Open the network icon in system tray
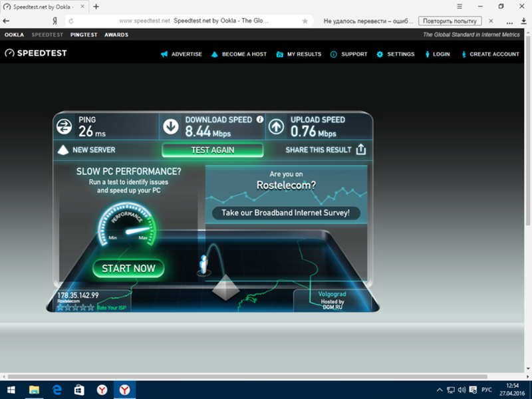The width and height of the screenshot is (532, 399). click(451, 390)
